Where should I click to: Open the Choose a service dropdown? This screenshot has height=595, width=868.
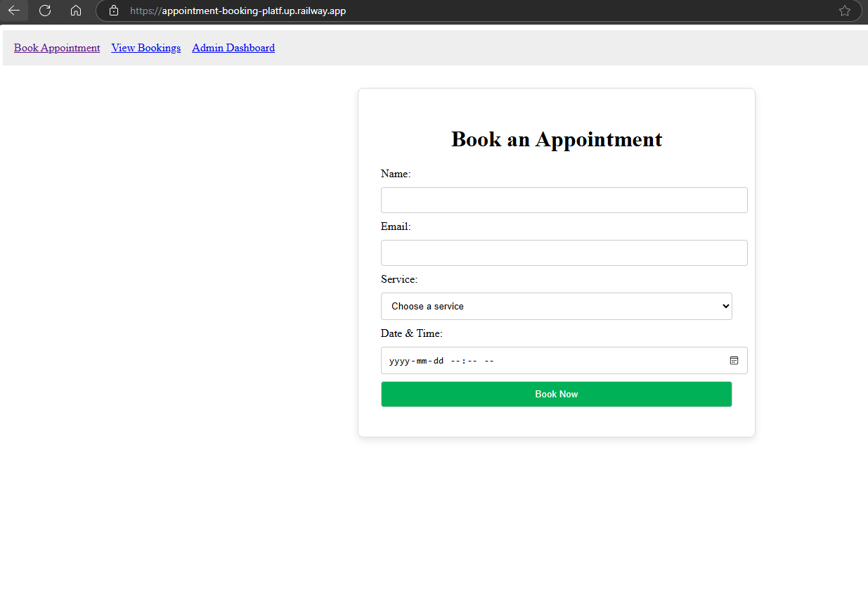[x=556, y=306]
